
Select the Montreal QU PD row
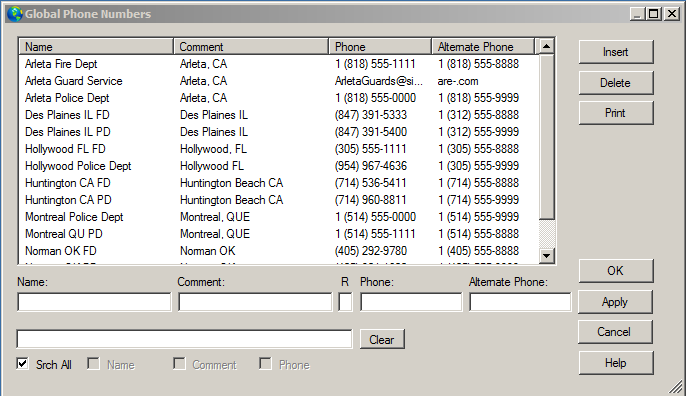point(279,234)
